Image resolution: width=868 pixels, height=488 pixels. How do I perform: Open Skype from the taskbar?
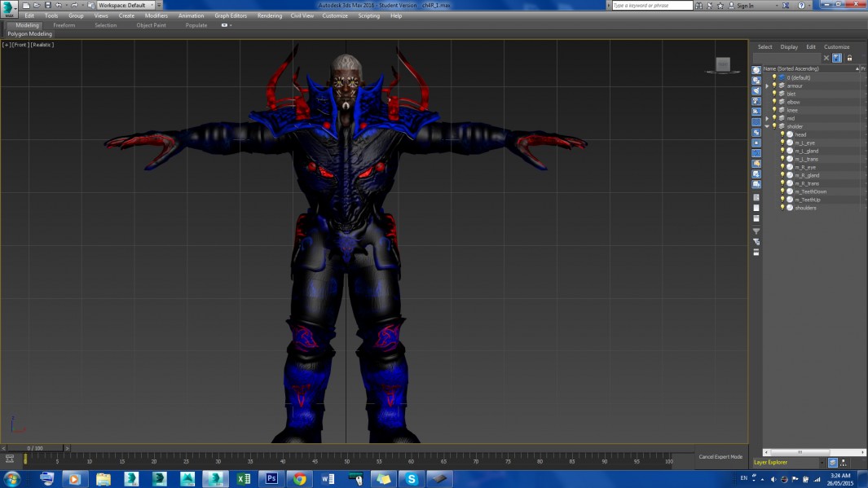[x=412, y=478]
